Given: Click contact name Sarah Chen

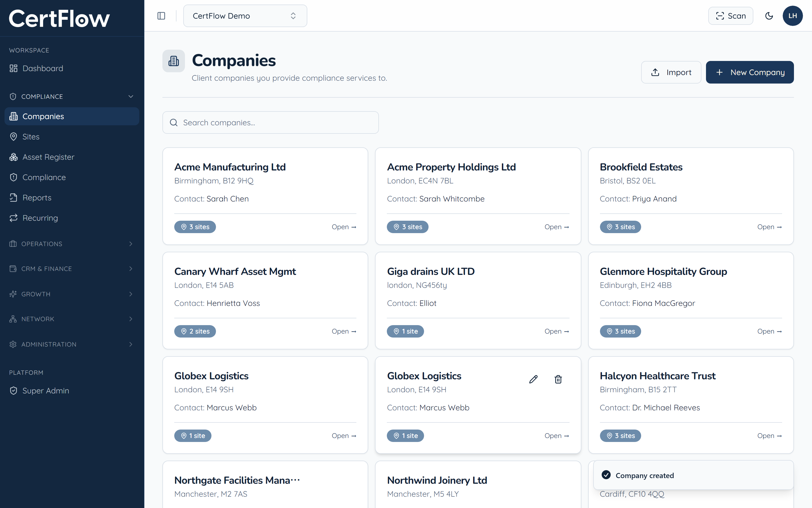Looking at the screenshot, I should point(228,199).
